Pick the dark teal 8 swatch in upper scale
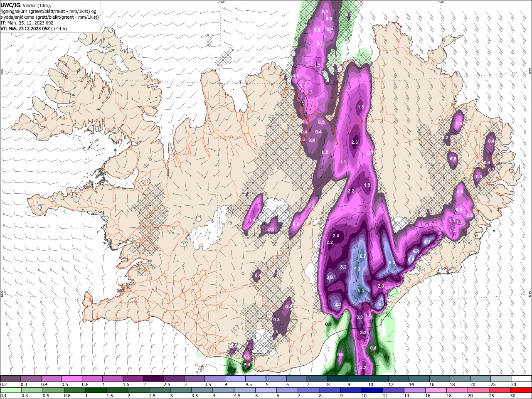This screenshot has height=399, width=532. tap(337, 379)
